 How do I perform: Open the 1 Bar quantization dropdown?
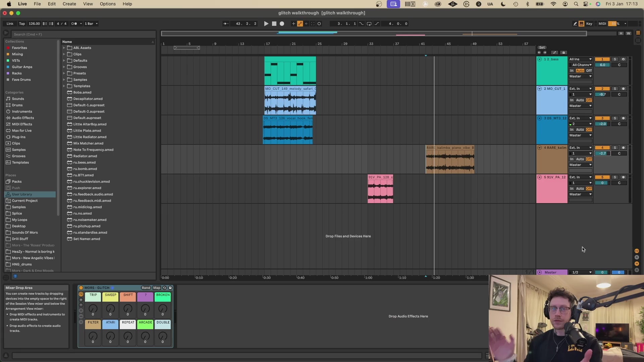(x=91, y=24)
